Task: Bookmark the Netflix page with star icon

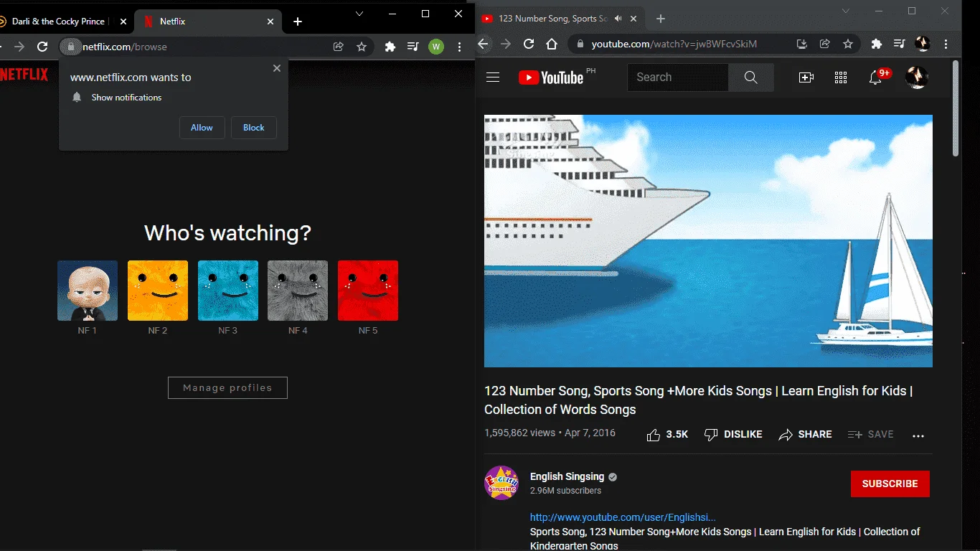Action: pos(362,47)
